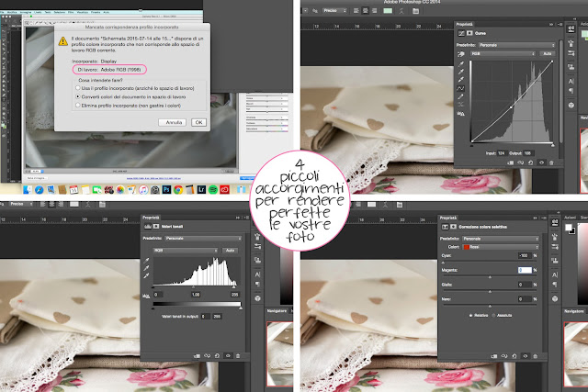Toggle visibility eye in selective color panel footer
Image resolution: width=588 pixels, height=392 pixels.
coord(525,356)
